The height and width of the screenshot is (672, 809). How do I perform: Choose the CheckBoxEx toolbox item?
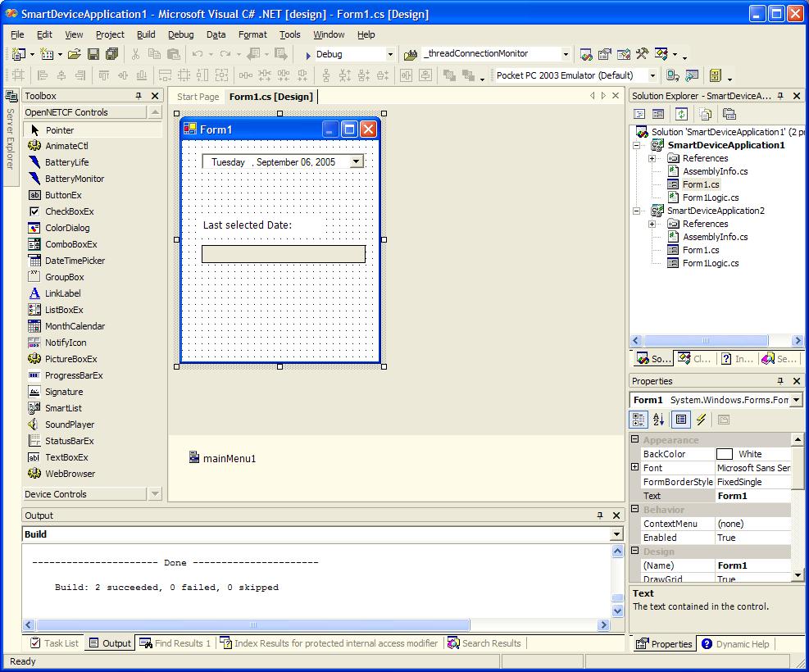tap(69, 211)
